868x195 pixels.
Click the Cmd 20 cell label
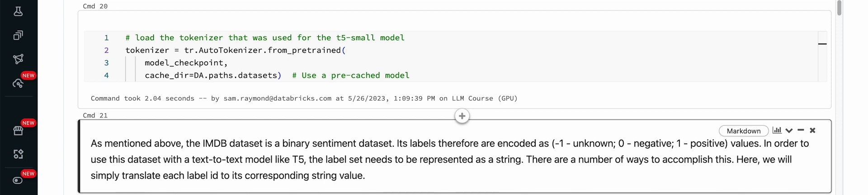click(95, 6)
